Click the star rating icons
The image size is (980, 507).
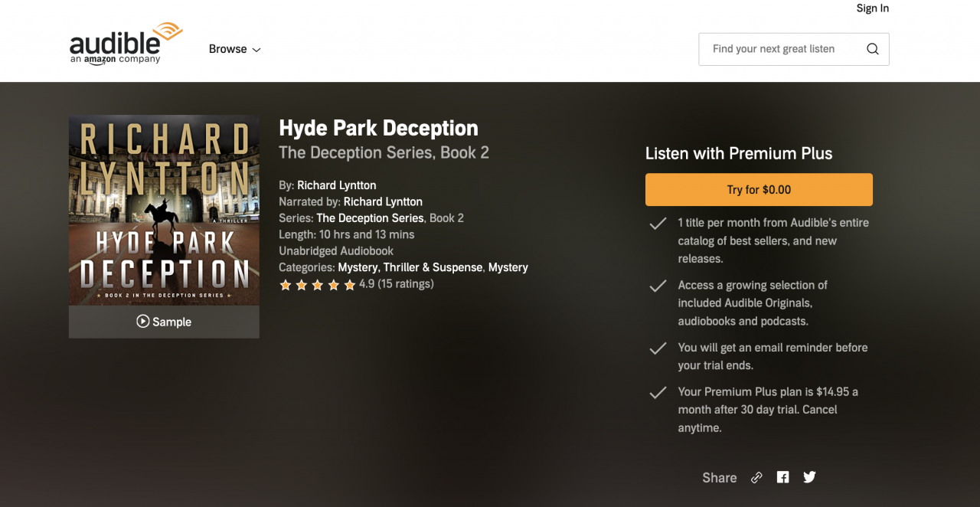(x=317, y=285)
